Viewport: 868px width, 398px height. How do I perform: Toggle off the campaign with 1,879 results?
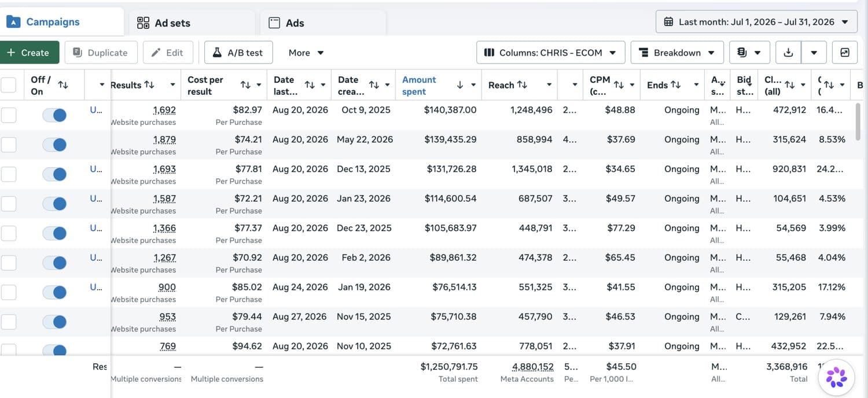pyautogui.click(x=54, y=145)
